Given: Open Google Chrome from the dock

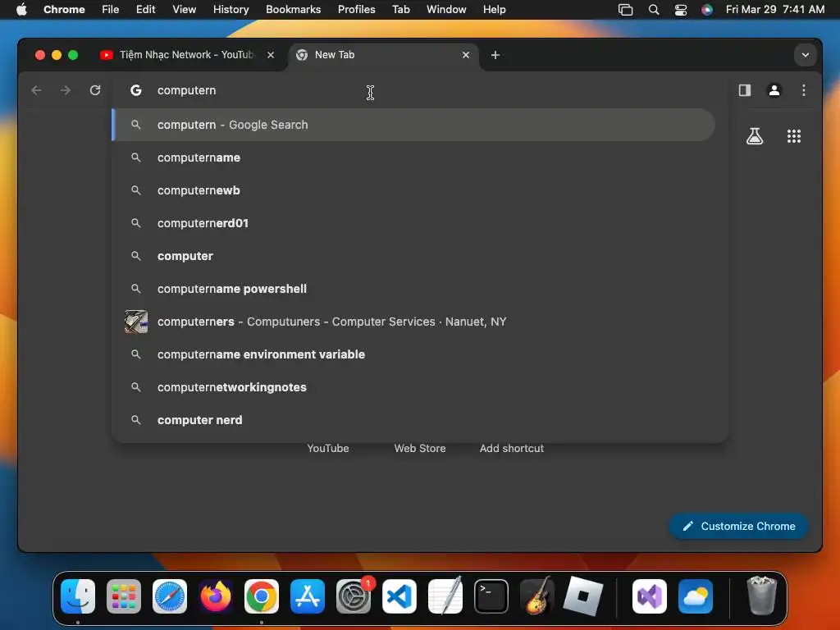Looking at the screenshot, I should coord(262,596).
